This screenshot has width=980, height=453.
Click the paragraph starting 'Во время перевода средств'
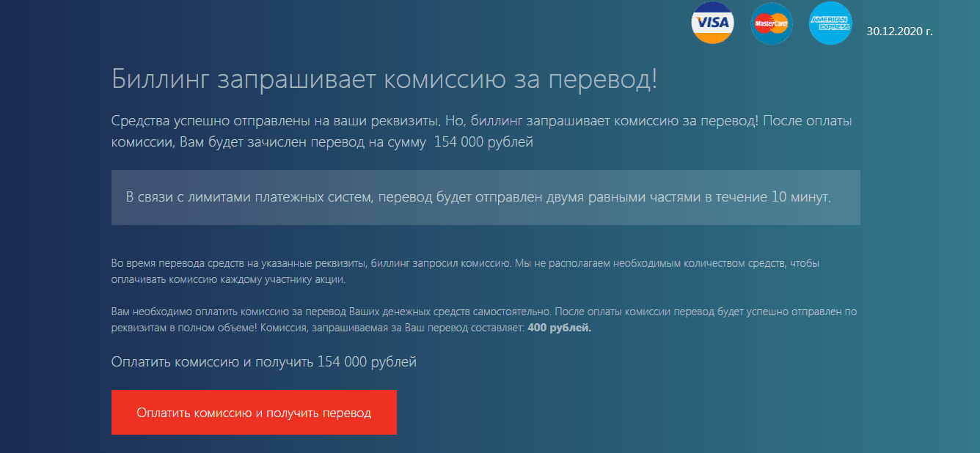point(464,270)
